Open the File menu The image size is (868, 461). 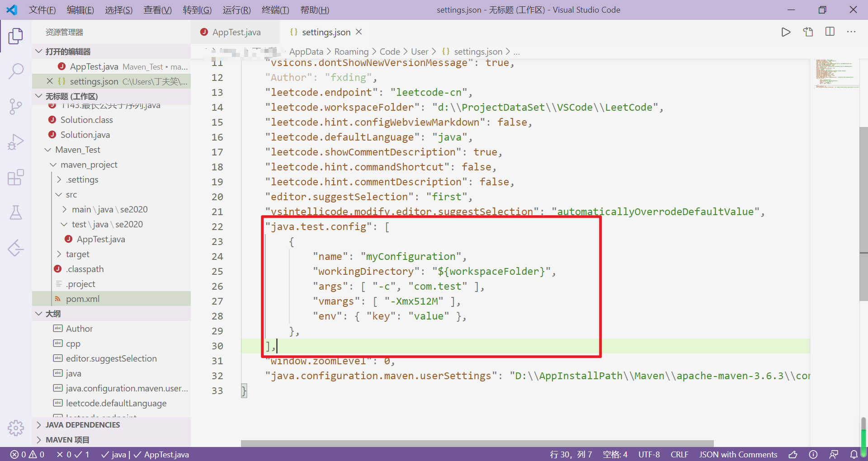click(42, 10)
